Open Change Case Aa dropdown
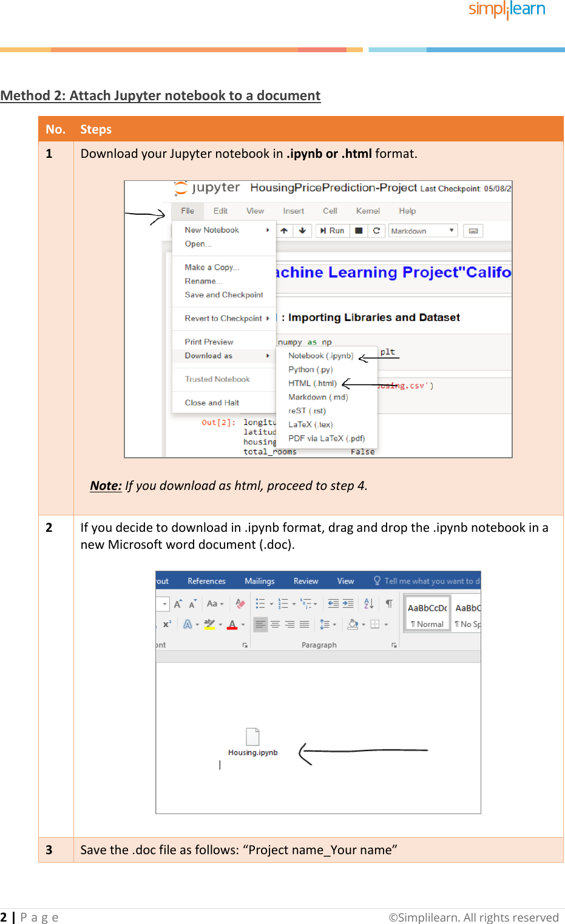This screenshot has width=565, height=924. point(215,604)
